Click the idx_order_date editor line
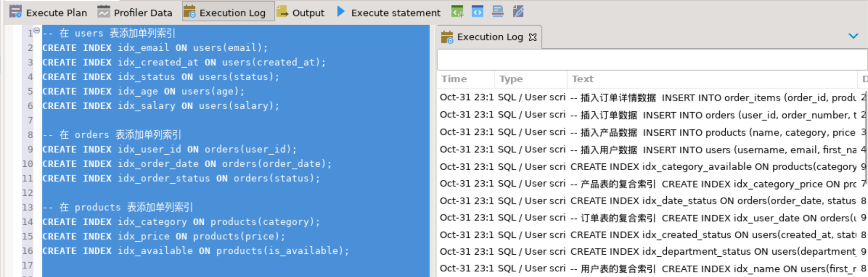Image resolution: width=868 pixels, height=277 pixels. pyautogui.click(x=187, y=164)
